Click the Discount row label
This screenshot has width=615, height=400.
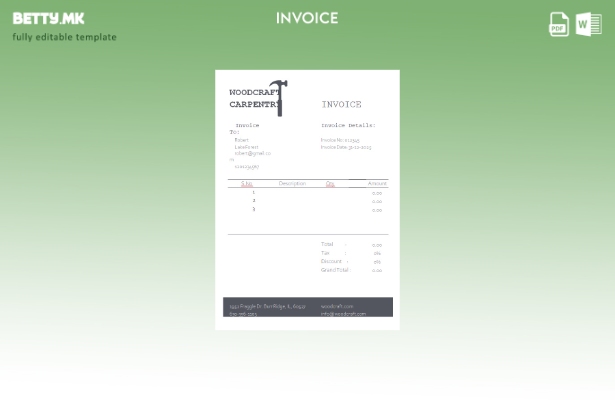(x=331, y=261)
